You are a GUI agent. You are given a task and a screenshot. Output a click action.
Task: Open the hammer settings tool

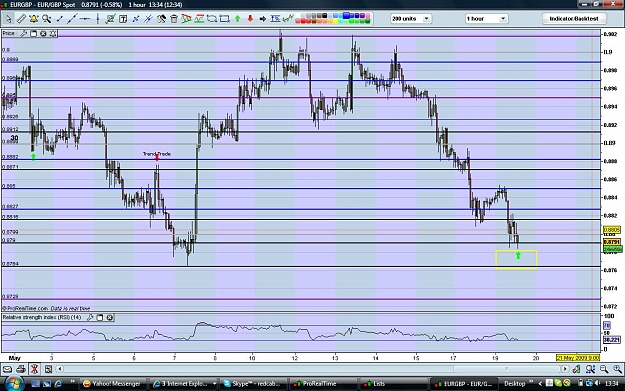click(161, 19)
